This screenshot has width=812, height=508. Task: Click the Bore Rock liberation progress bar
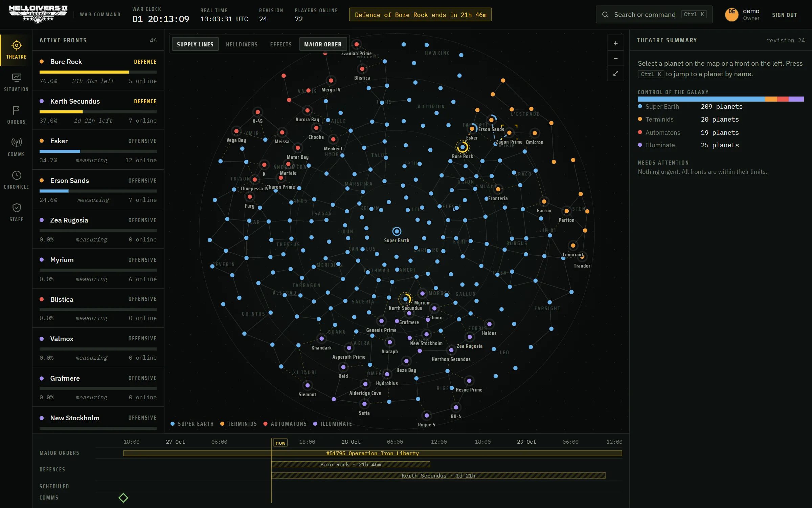click(x=98, y=72)
